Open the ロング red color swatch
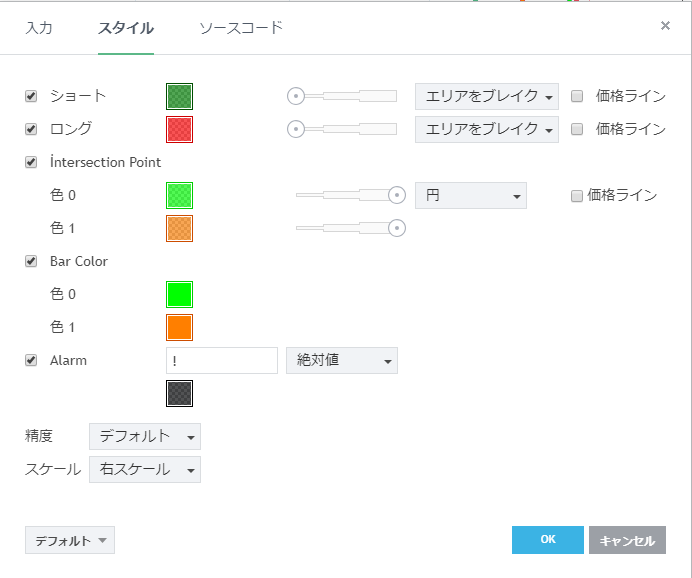 click(179, 129)
